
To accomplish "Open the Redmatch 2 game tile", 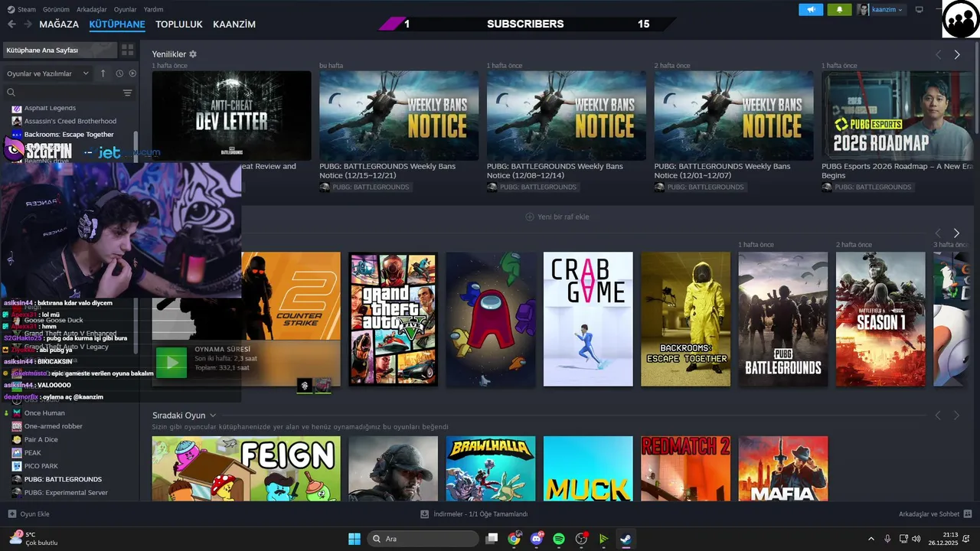I will coord(685,468).
